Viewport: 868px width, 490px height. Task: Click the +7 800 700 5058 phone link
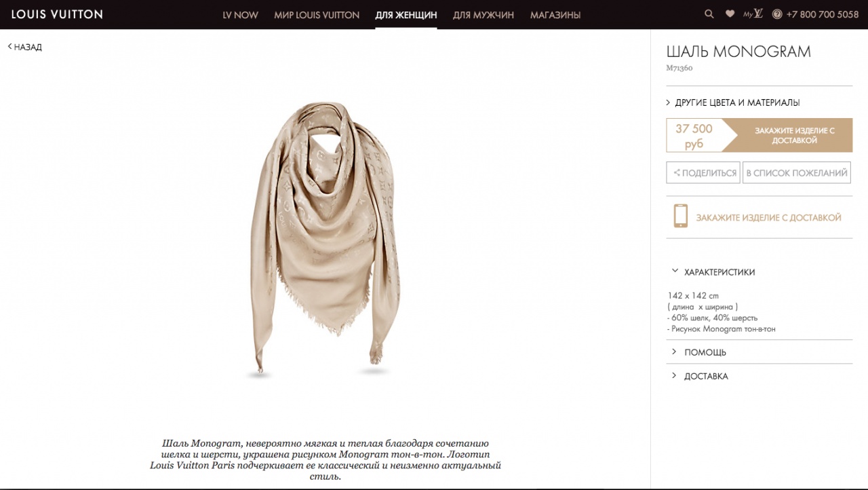pyautogui.click(x=823, y=14)
